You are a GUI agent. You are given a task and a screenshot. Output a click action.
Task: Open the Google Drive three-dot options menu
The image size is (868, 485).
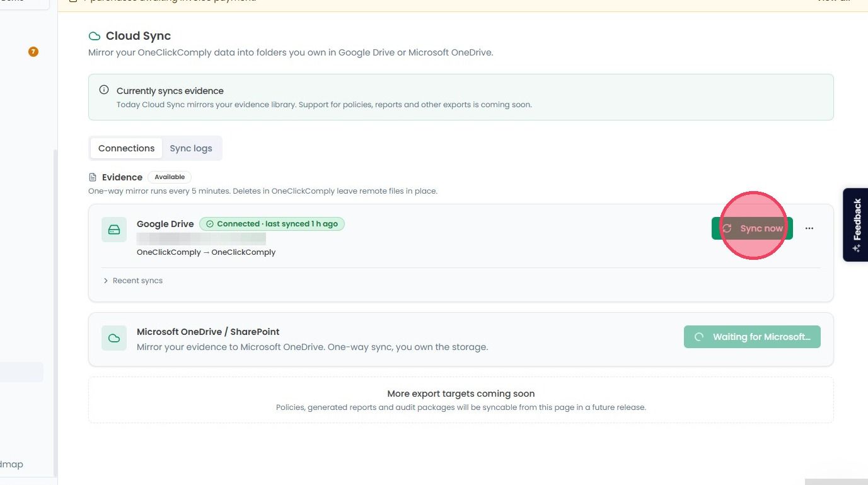(809, 228)
